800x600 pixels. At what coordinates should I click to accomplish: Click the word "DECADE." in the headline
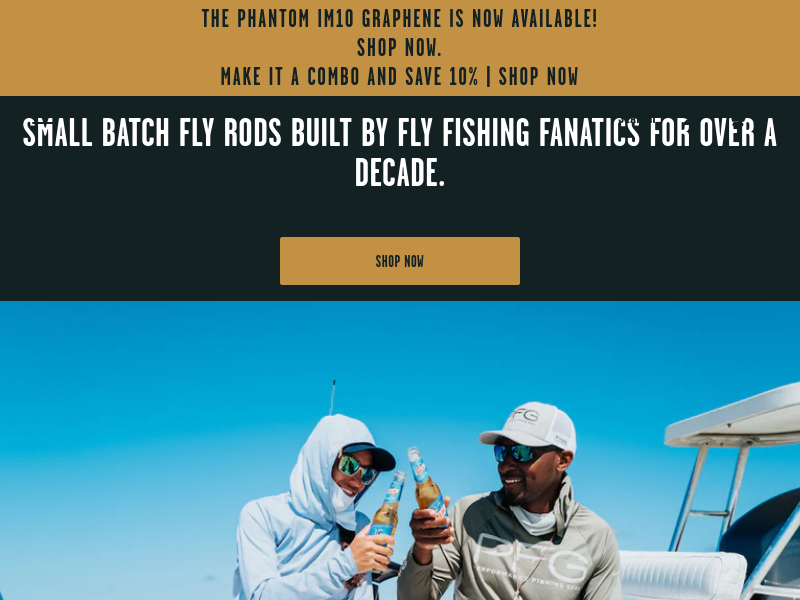399,172
